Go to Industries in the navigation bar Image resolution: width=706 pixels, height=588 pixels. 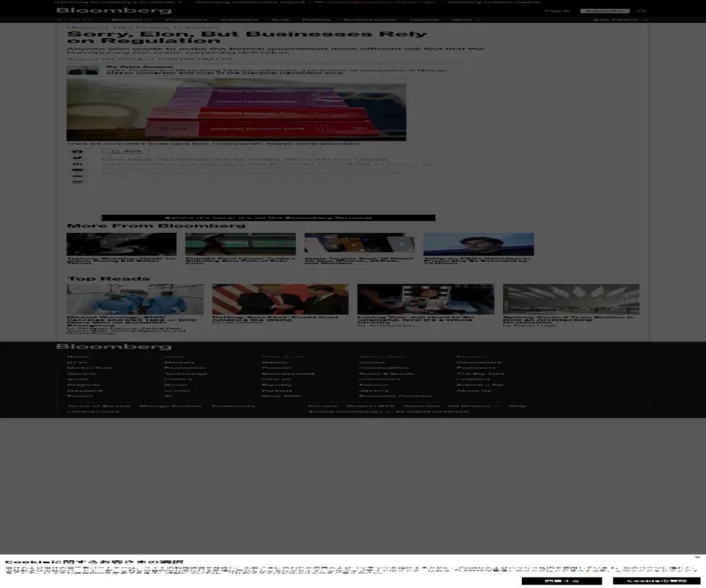tap(239, 20)
